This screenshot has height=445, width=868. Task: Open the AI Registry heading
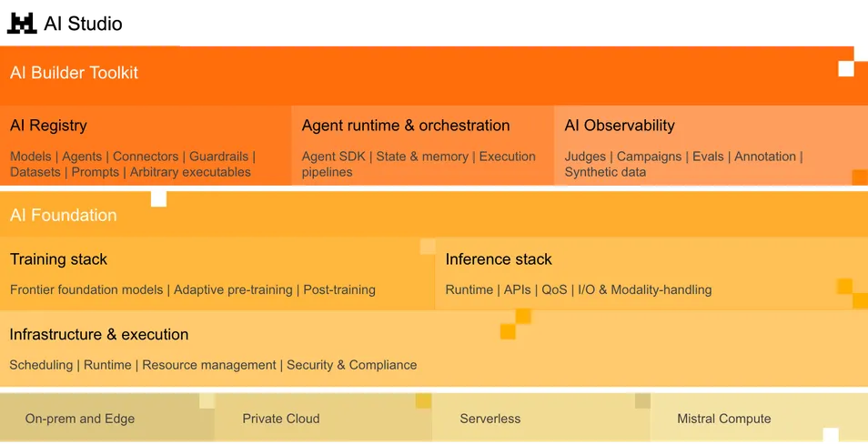coord(48,126)
